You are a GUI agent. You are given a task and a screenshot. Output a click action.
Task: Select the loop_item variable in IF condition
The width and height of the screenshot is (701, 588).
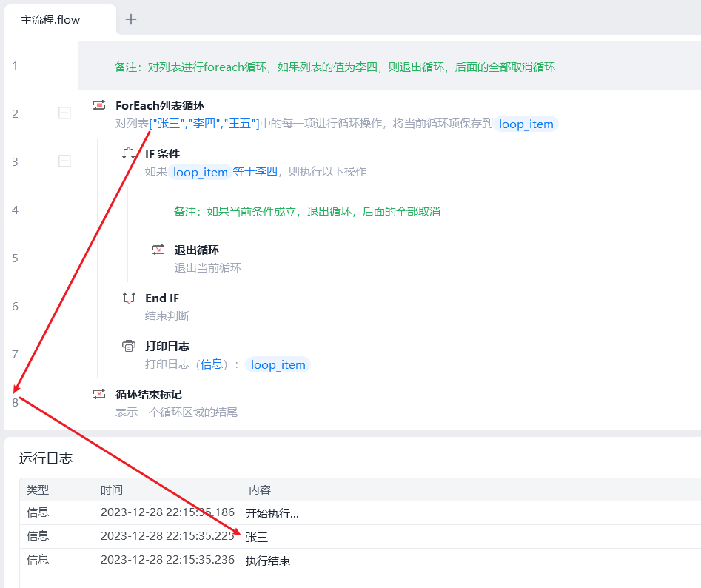coord(201,172)
